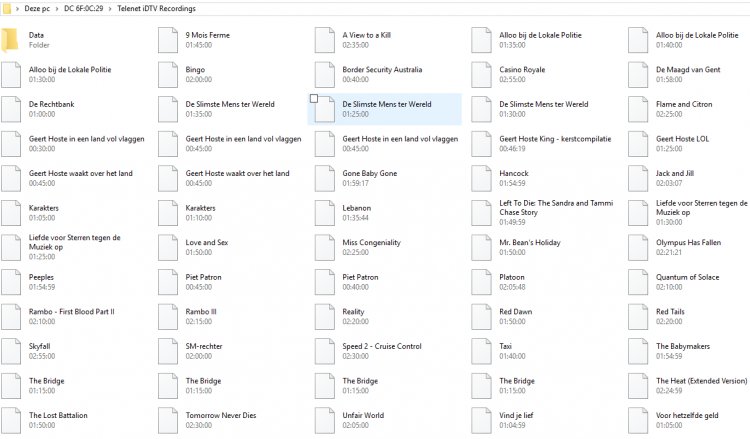The image size is (750, 439).
Task: Select the Taxi file icon
Action: click(x=481, y=351)
